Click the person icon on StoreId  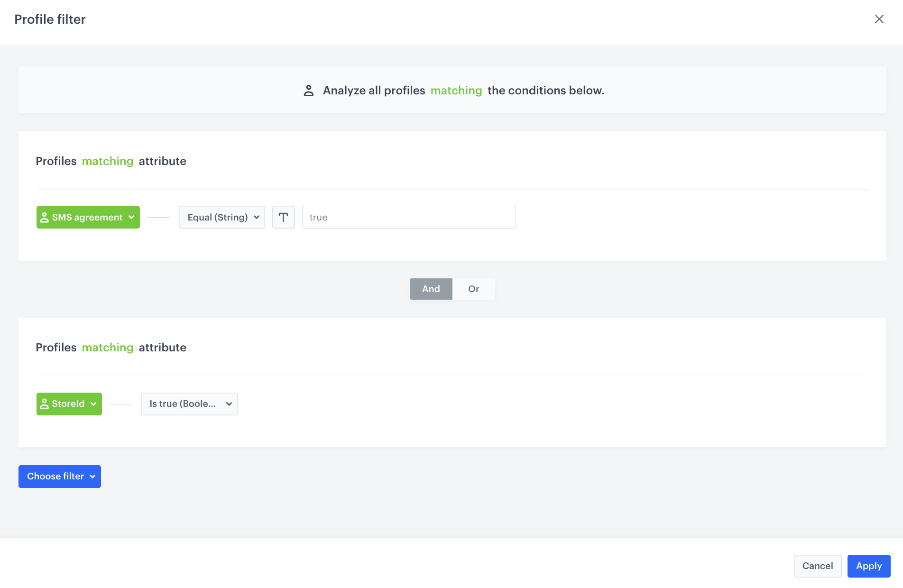[44, 404]
